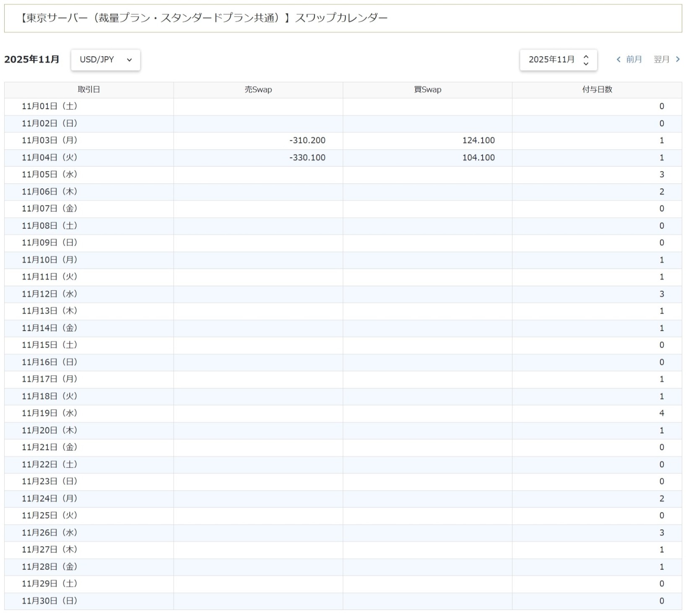This screenshot has width=686, height=616.
Task: Click the 11月04日（火） date cell
Action: [x=89, y=158]
